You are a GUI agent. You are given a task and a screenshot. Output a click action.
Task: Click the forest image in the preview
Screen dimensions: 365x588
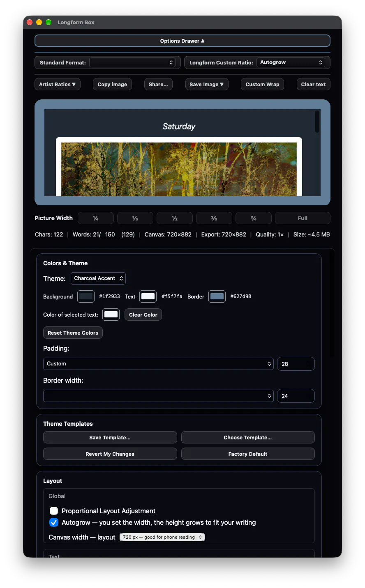point(179,169)
